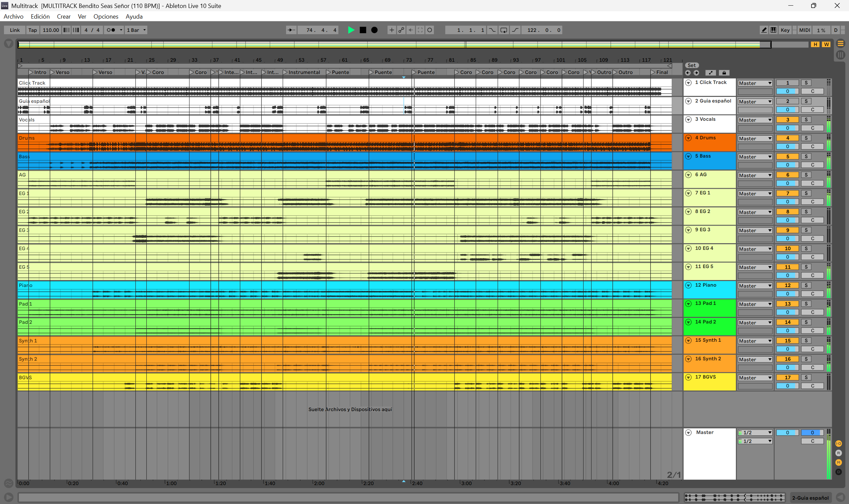Open the Edición menu
849x504 pixels.
coord(40,16)
